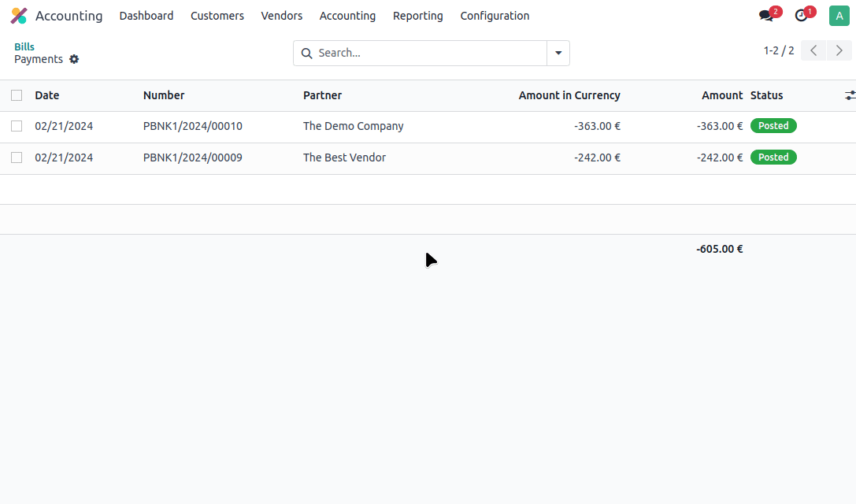856x504 pixels.
Task: Click the magnifying glass search icon
Action: click(306, 54)
